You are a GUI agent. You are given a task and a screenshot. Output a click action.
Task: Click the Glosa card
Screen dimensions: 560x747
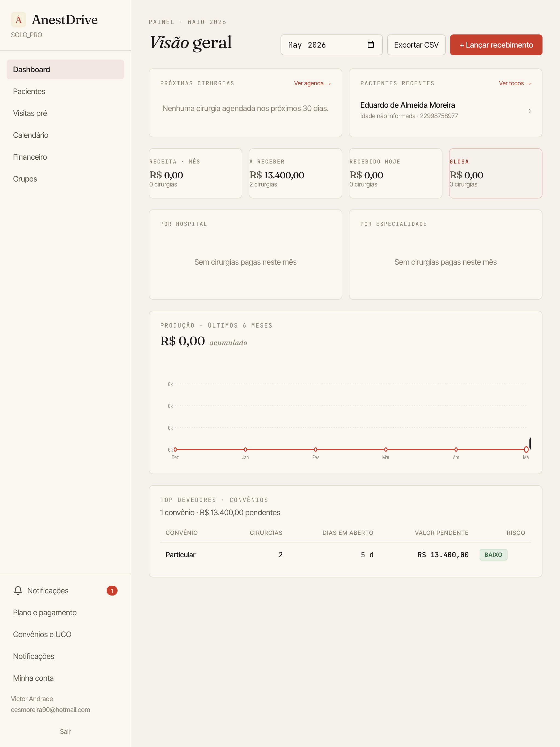click(x=495, y=173)
